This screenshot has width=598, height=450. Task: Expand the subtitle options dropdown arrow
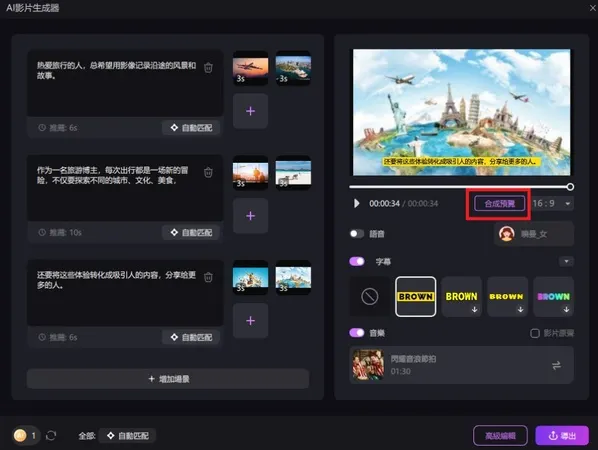coord(566,261)
